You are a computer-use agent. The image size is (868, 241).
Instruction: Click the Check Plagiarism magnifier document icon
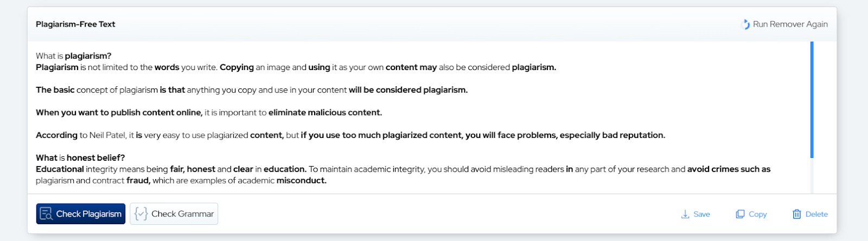46,214
